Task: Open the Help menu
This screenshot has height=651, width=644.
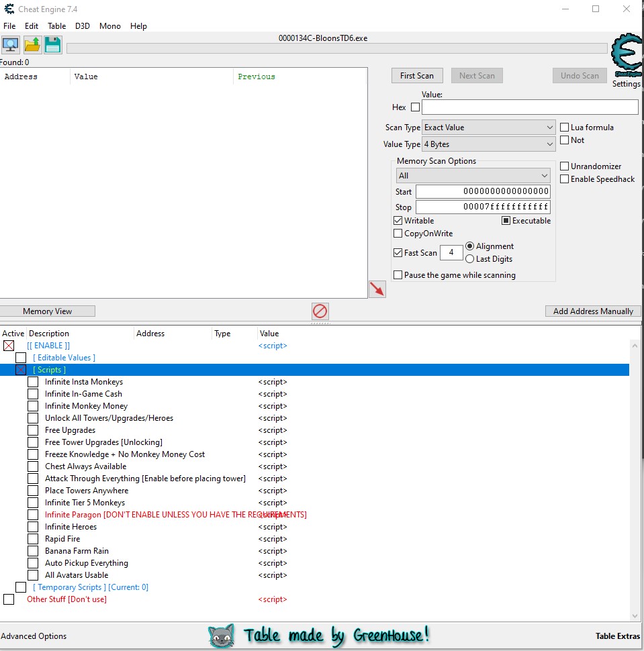Action: [138, 26]
